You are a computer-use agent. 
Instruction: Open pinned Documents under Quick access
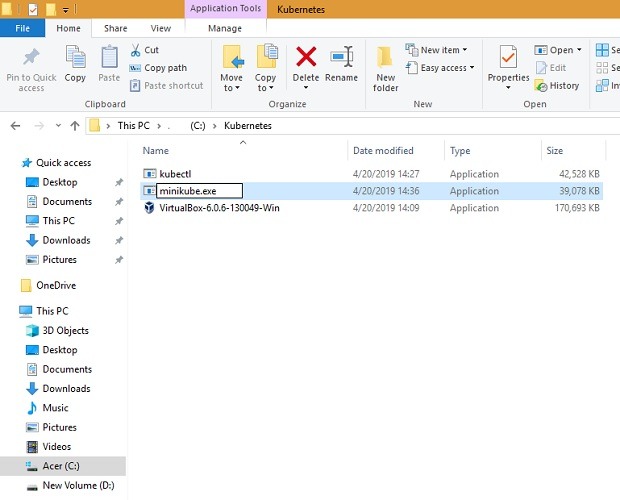(x=67, y=202)
